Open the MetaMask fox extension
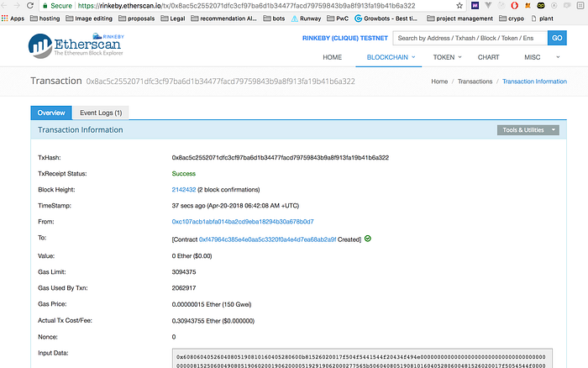 (528, 5)
